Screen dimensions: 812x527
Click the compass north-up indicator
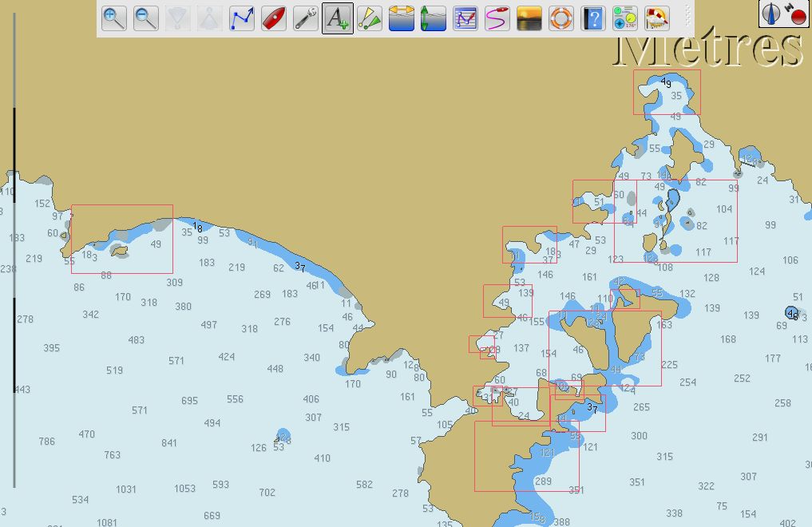tap(772, 14)
